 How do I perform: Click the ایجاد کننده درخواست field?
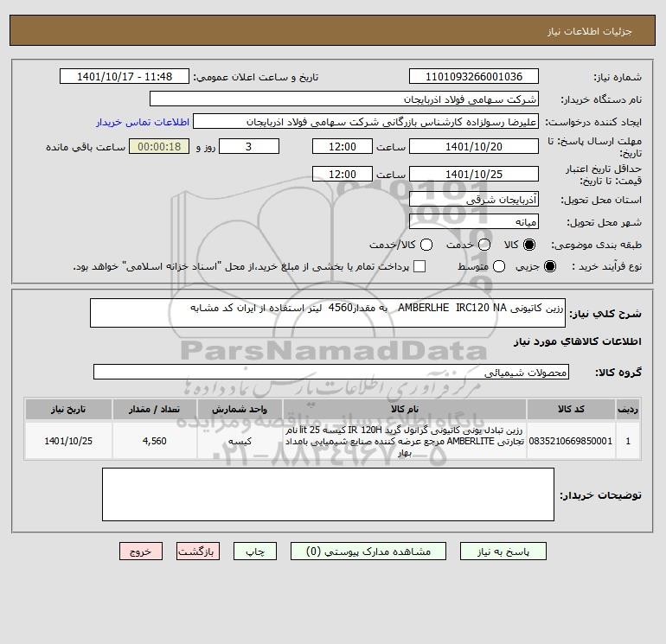point(366,121)
